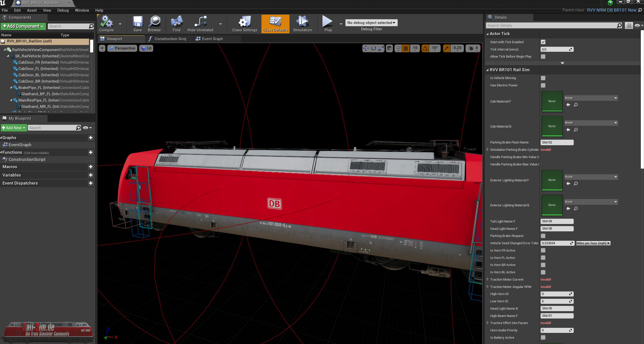Open Cab Material F asset dropdown

coord(591,98)
